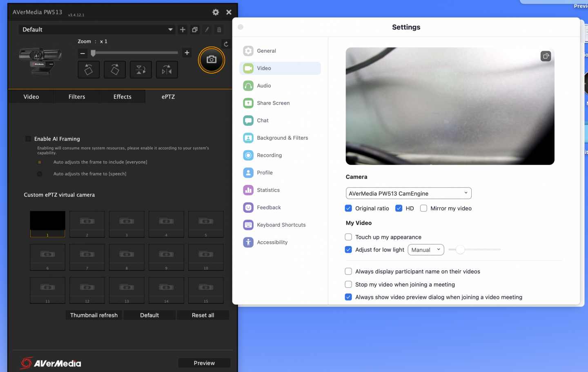Uncheck Original ratio

point(348,208)
